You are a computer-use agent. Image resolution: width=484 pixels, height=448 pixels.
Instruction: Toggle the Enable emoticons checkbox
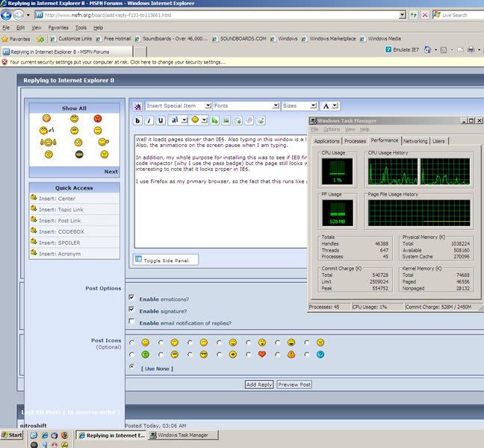[132, 296]
